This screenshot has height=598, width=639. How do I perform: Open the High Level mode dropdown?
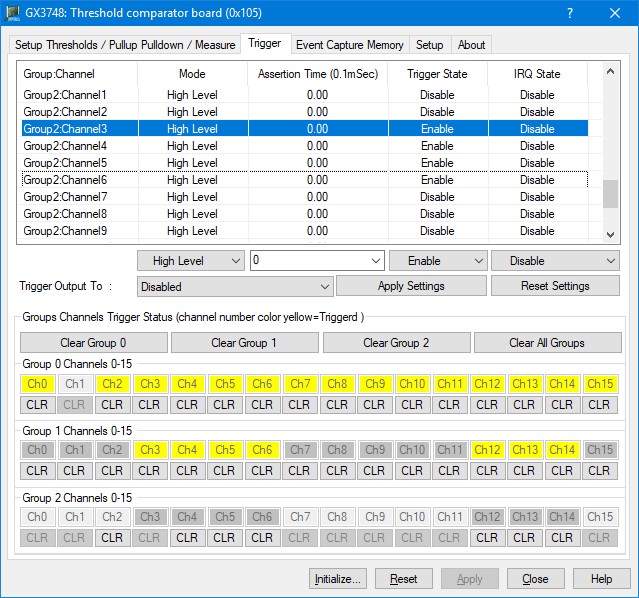pyautogui.click(x=190, y=261)
